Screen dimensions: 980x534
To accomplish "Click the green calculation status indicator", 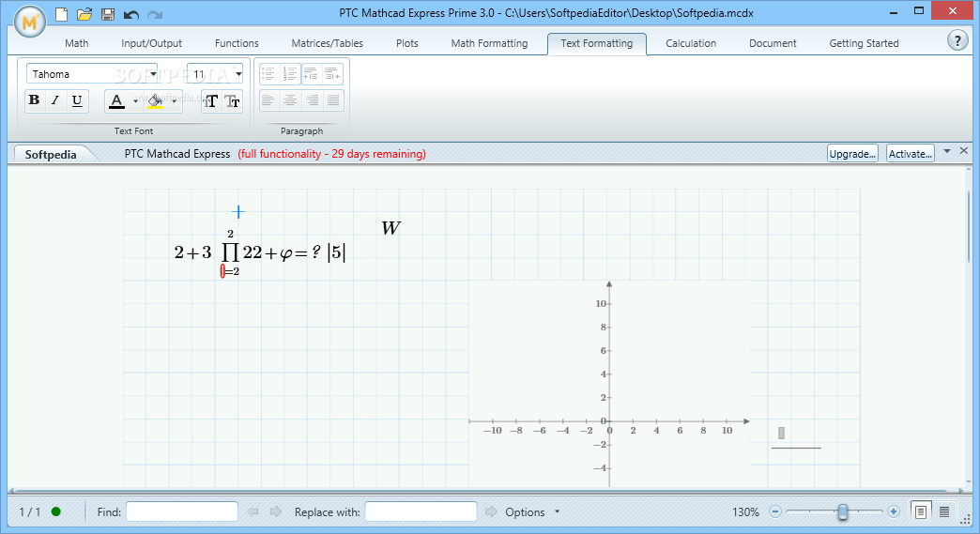I will 55,511.
